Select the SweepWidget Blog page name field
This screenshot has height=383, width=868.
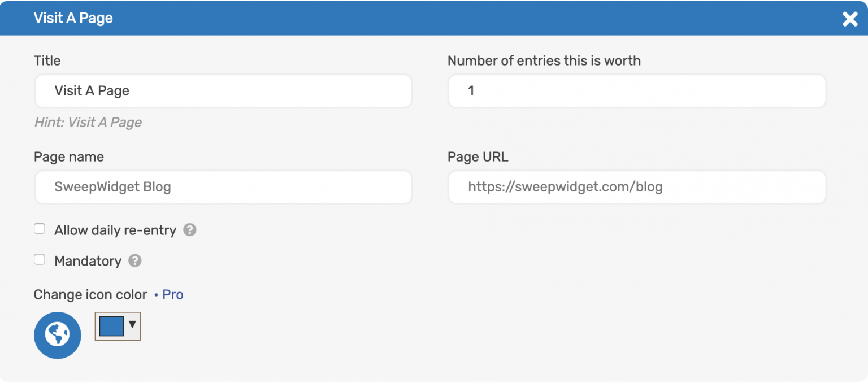point(223,187)
